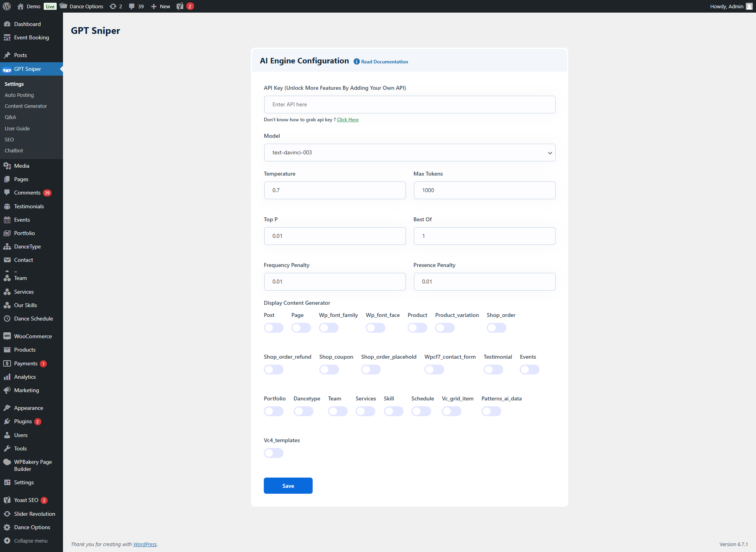Click the Media sidebar icon
This screenshot has height=552, width=756.
pos(7,166)
